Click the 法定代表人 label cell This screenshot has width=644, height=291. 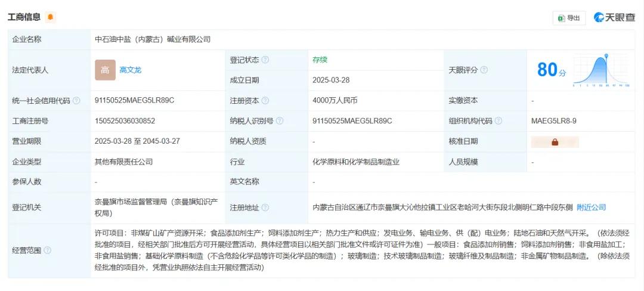[x=49, y=70]
